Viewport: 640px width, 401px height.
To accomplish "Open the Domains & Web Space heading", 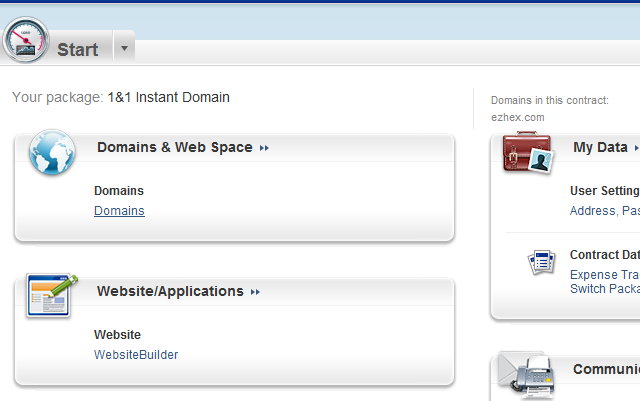I will pyautogui.click(x=175, y=147).
